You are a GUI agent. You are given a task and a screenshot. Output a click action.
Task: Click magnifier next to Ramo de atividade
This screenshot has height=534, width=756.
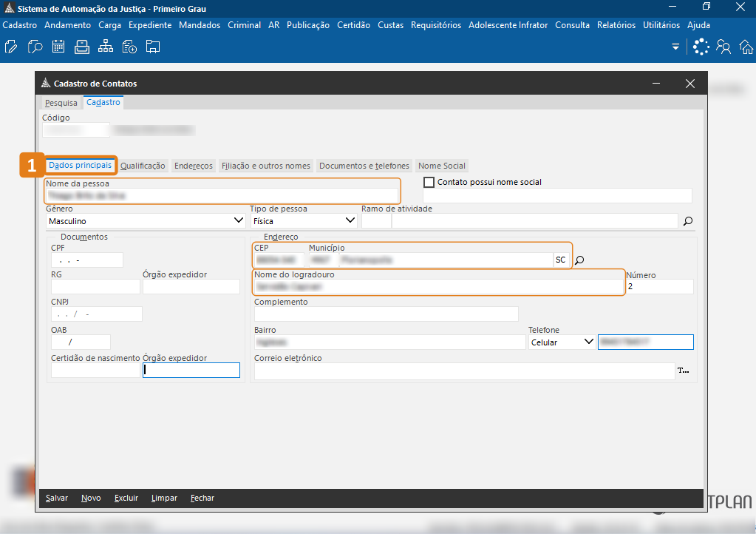tap(687, 220)
